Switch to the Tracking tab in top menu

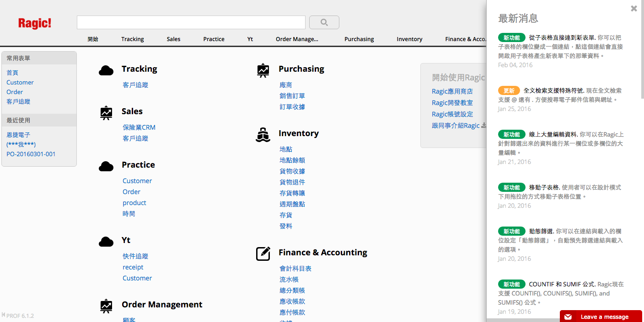(133, 39)
